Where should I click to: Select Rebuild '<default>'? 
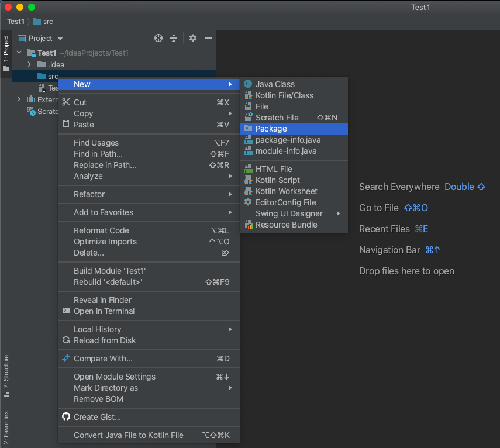pyautogui.click(x=149, y=282)
